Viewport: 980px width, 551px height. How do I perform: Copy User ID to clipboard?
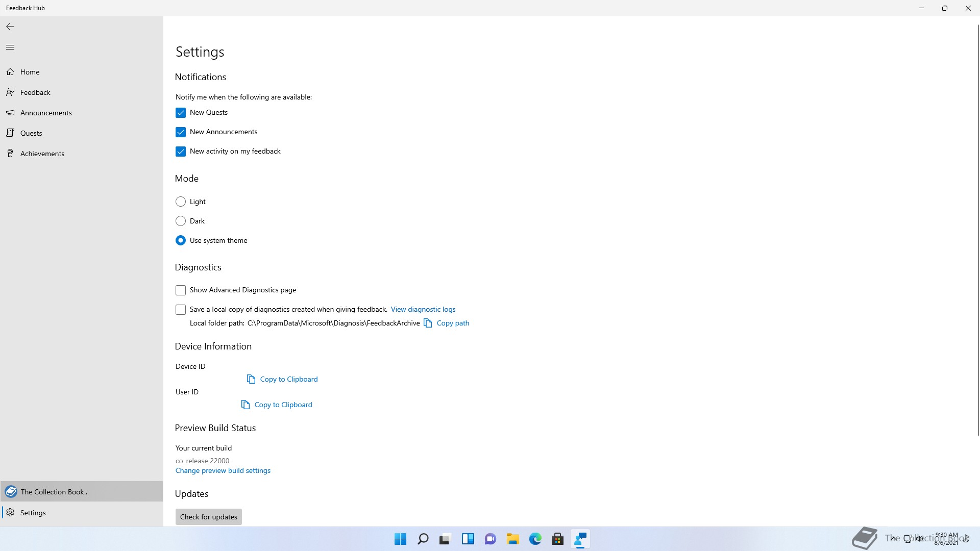[x=277, y=405]
